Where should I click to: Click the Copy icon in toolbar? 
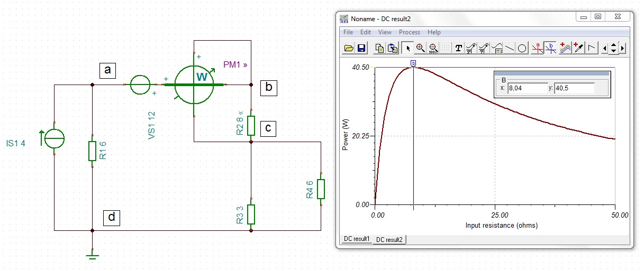pyautogui.click(x=379, y=48)
